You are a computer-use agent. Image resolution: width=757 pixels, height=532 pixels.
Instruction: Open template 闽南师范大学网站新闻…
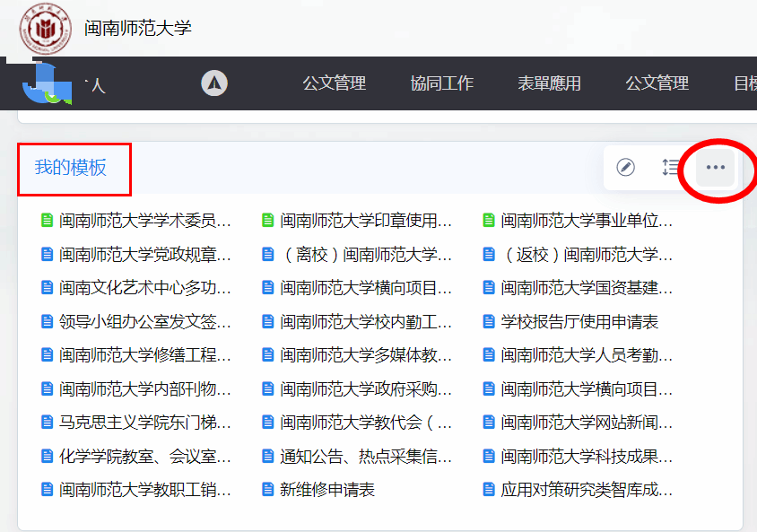coord(587,423)
